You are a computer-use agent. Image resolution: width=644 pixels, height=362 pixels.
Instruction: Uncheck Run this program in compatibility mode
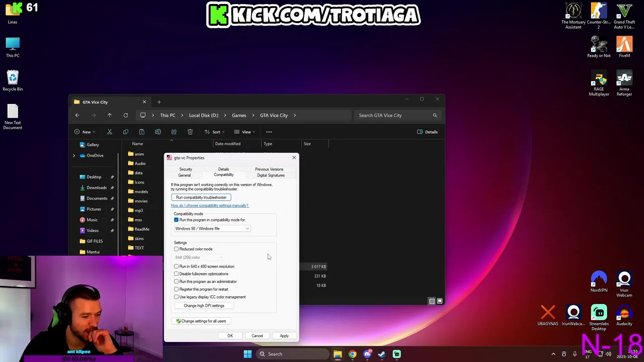176,220
